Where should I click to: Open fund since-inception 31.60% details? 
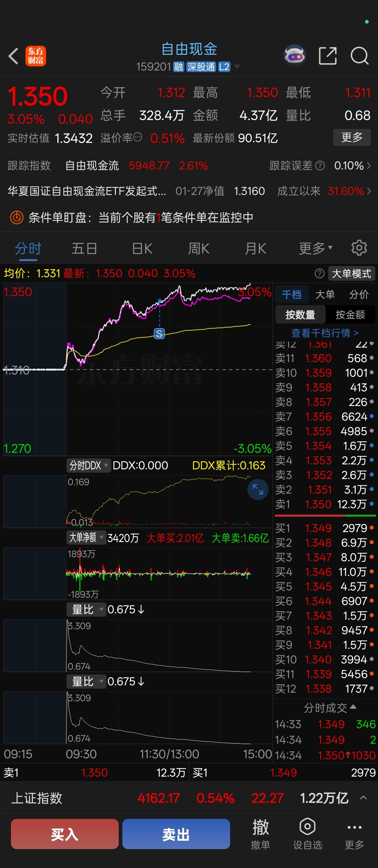pos(324,191)
